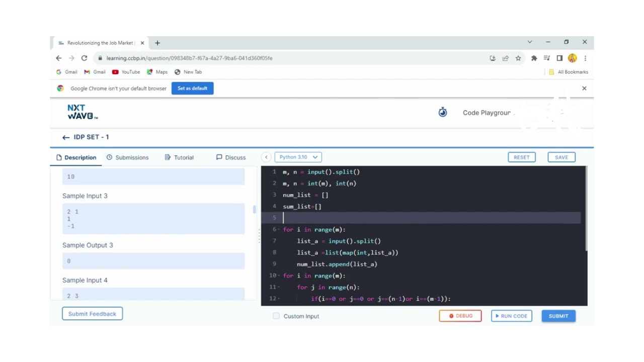This screenshot has width=644, height=362.
Task: Collapse the if block on line 12
Action: pos(279,299)
